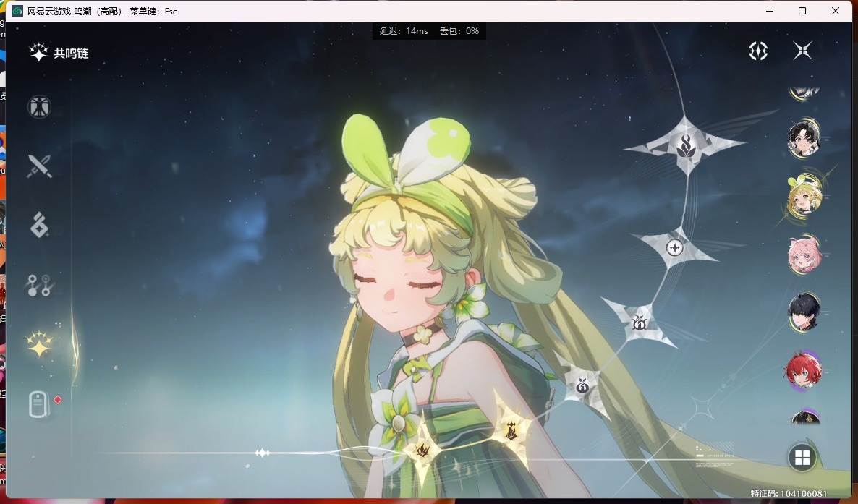858x504 pixels.
Task: Open the skill tree forte tab
Action: tap(39, 285)
